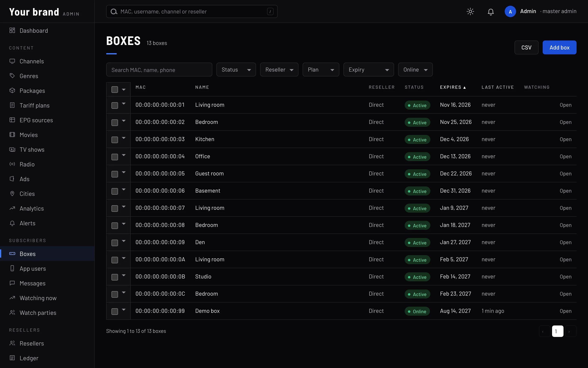Go to Analytics in sidebar
Screen dimensions: 588x368
coord(47,208)
